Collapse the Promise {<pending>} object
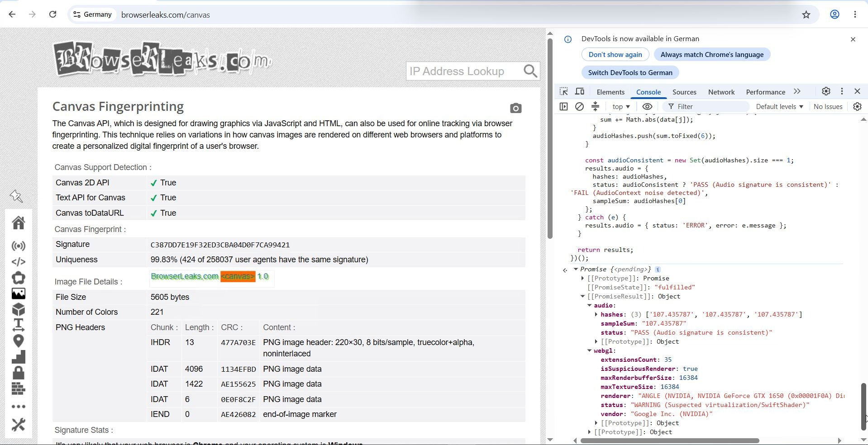This screenshot has height=445, width=868. tap(576, 269)
